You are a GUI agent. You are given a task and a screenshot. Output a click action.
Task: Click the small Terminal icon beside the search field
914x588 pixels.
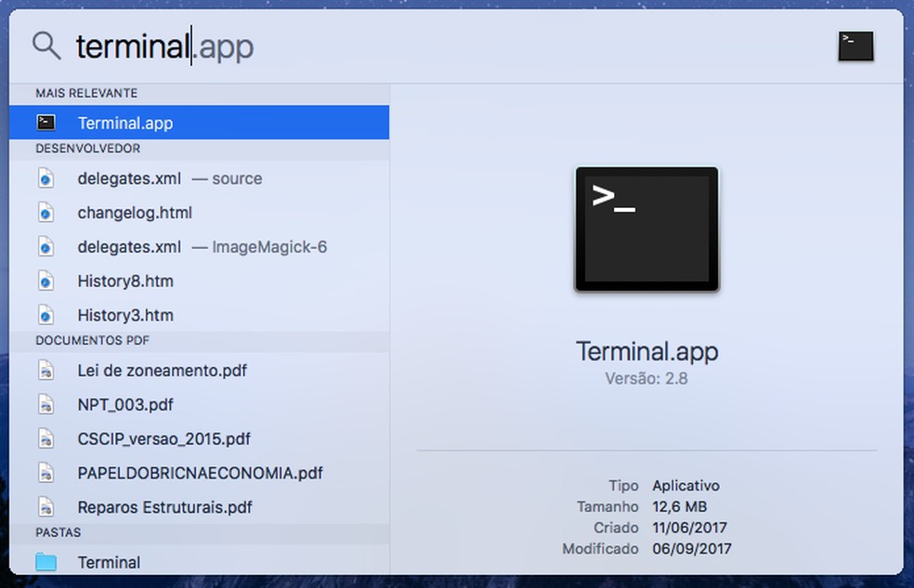click(855, 46)
